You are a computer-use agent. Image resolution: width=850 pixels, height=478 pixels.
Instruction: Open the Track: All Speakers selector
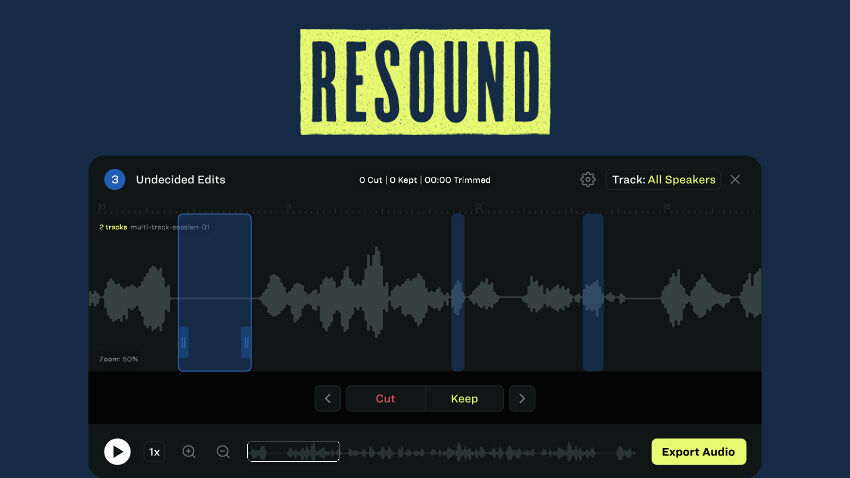pyautogui.click(x=663, y=179)
